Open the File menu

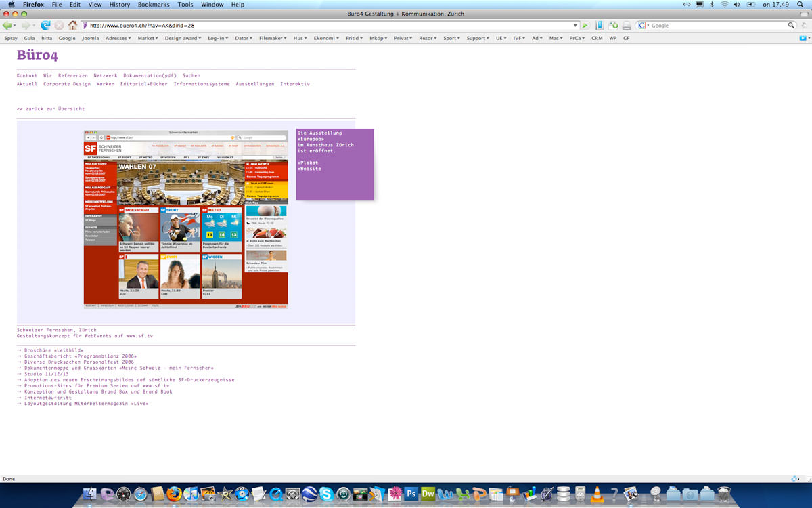[x=57, y=4]
